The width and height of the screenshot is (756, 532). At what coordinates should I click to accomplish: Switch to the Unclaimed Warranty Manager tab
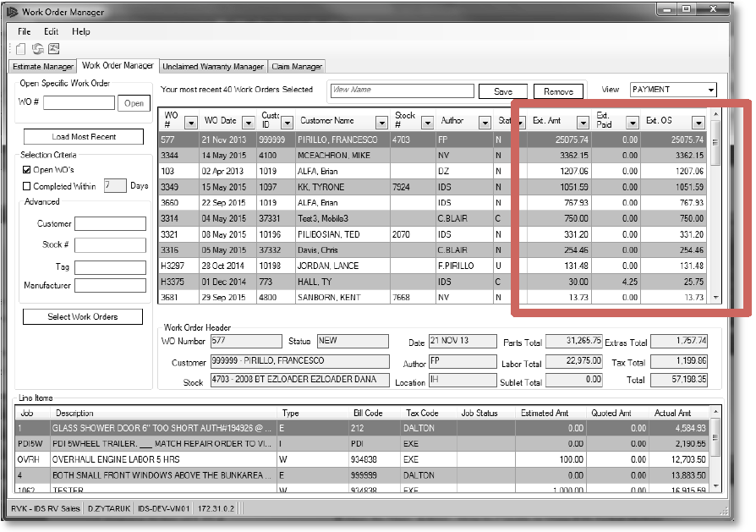213,67
